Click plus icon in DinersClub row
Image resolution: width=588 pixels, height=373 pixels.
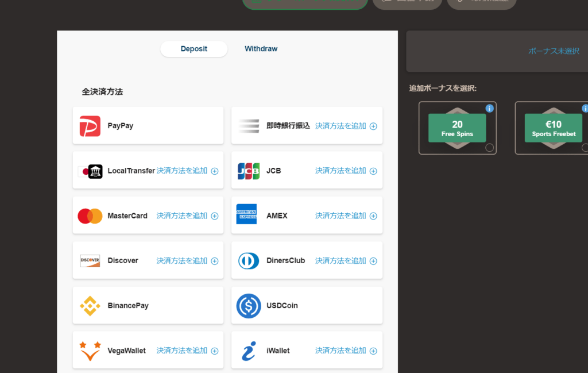[x=373, y=261]
